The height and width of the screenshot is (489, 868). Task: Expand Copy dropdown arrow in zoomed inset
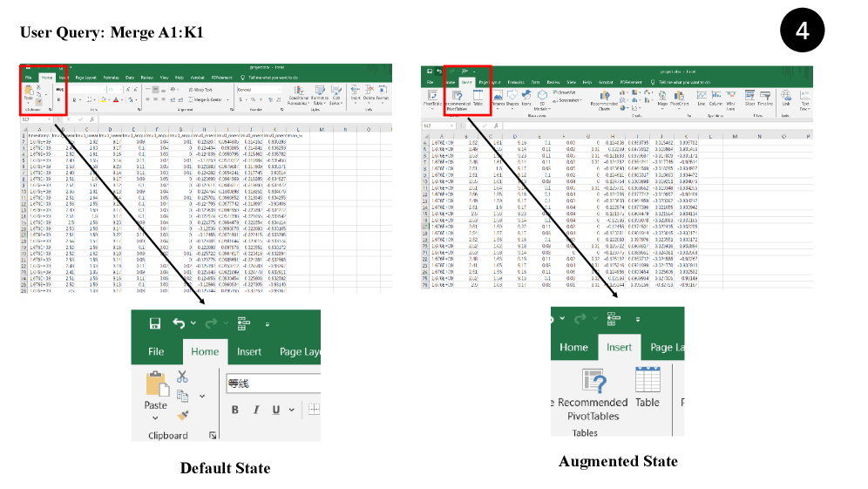[202, 396]
